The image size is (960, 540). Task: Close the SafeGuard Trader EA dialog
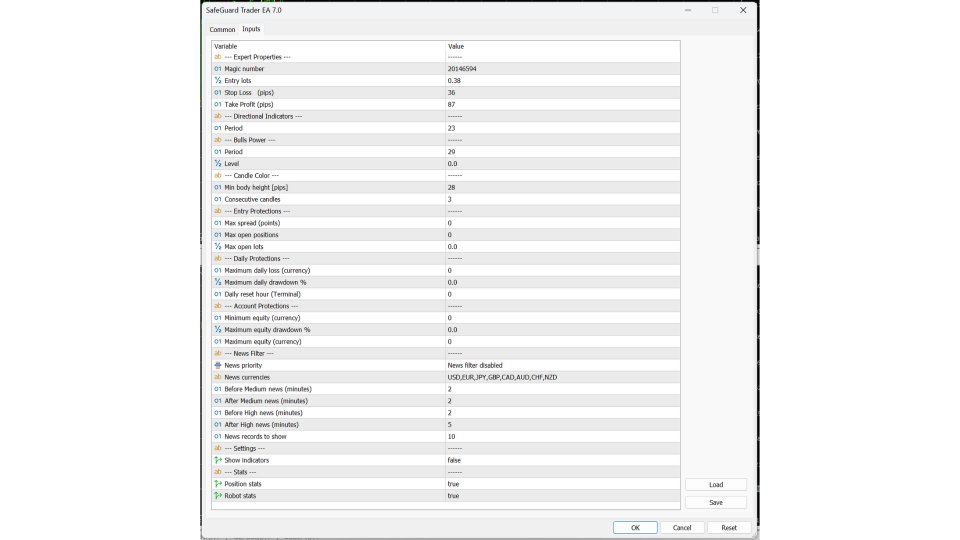coord(743,10)
